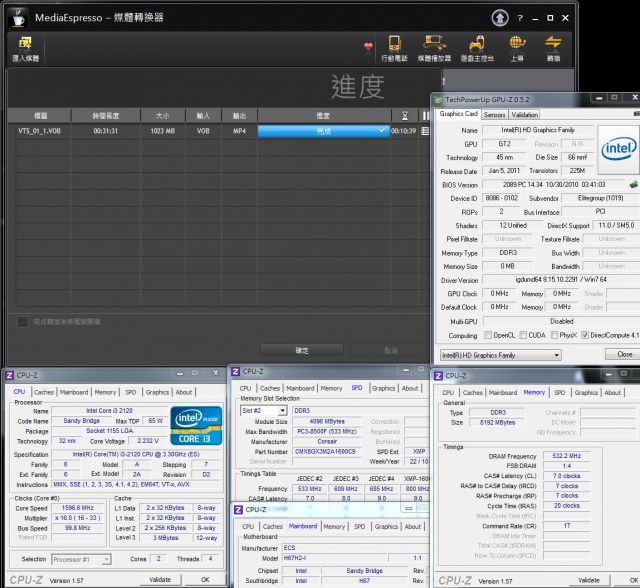Click the ECS manufacturer field
This screenshot has height=588, width=640.
point(355,548)
